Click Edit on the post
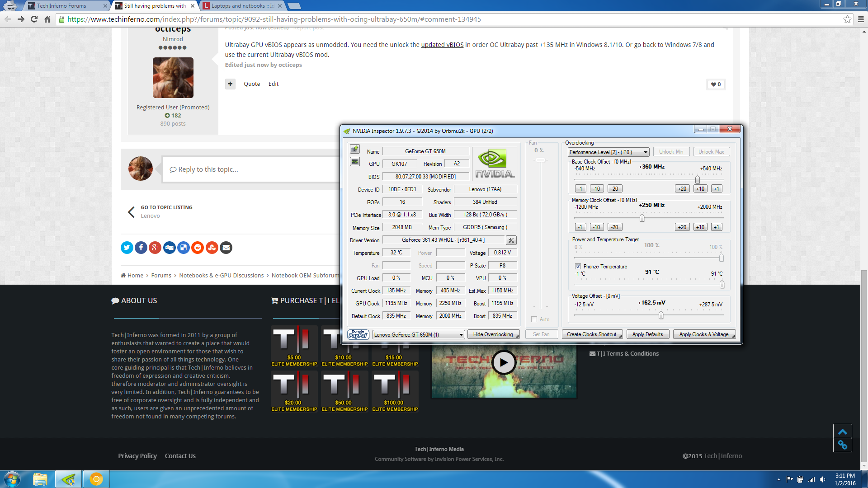 [x=274, y=84]
